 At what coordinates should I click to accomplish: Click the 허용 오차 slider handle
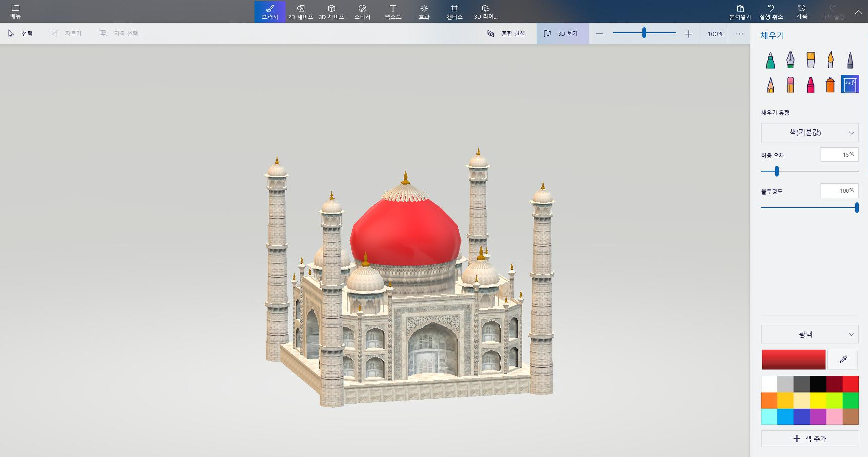point(777,171)
